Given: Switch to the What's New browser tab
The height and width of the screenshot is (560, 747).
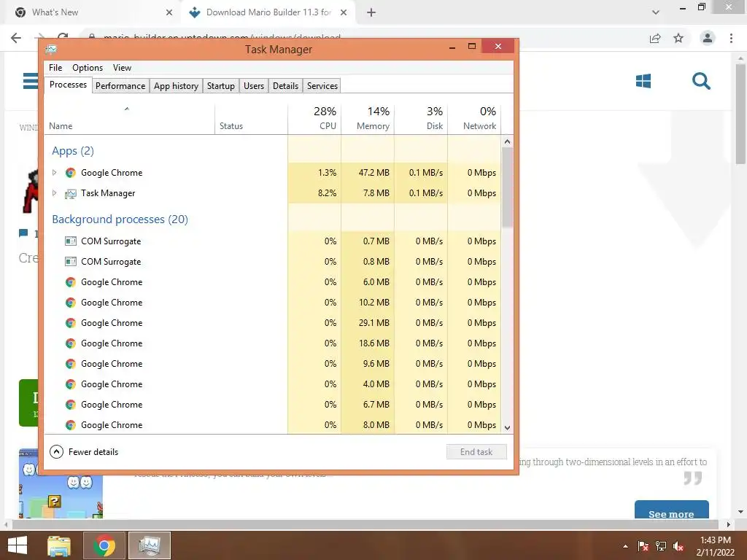Looking at the screenshot, I should coord(90,12).
